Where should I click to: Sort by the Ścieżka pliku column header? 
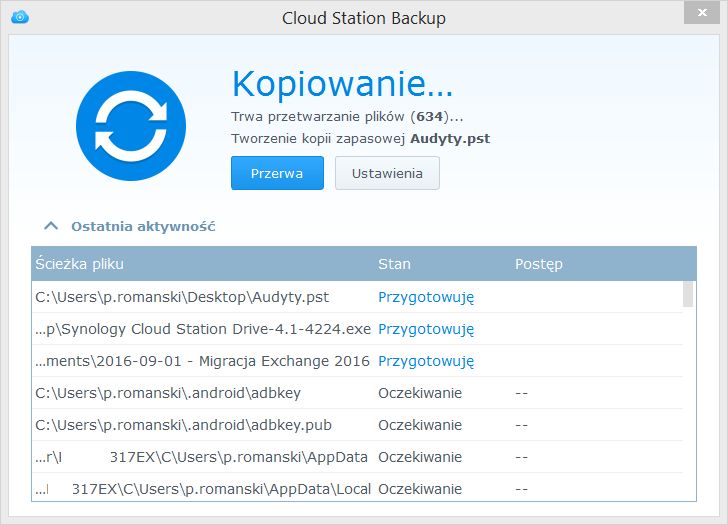pos(79,264)
